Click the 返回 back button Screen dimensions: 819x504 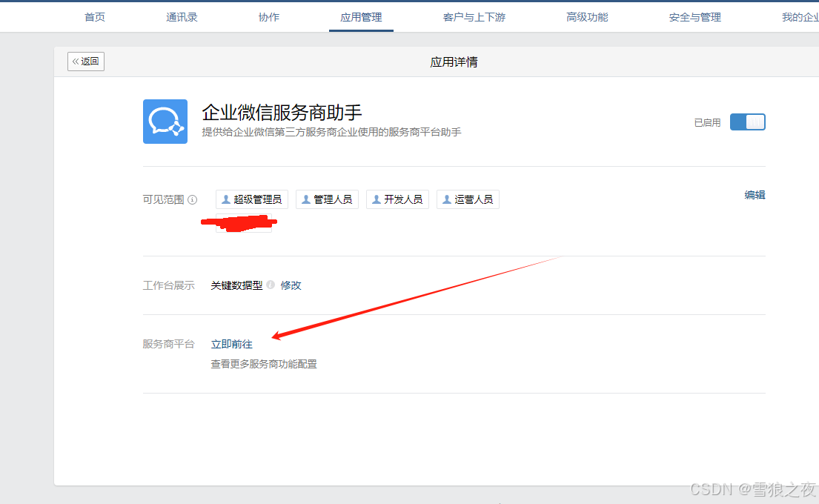coord(86,61)
